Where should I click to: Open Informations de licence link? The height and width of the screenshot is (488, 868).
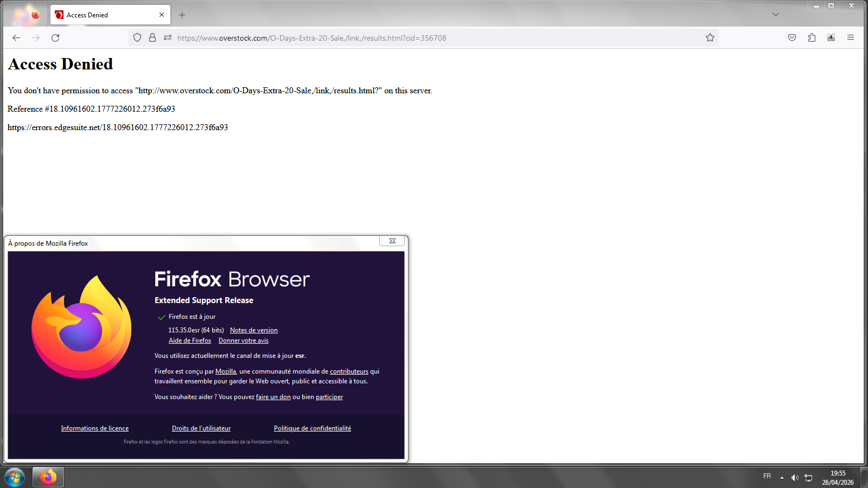point(95,428)
